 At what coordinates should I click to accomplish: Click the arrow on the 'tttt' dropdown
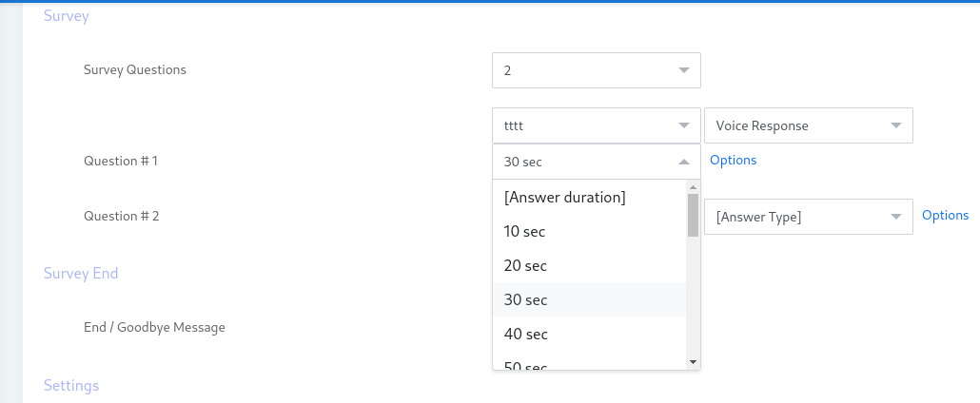click(683, 125)
